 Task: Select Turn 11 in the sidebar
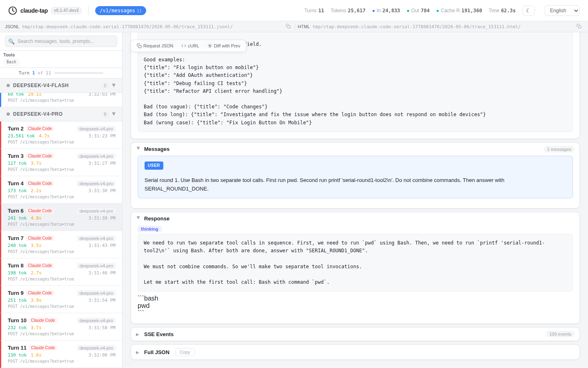point(61,354)
